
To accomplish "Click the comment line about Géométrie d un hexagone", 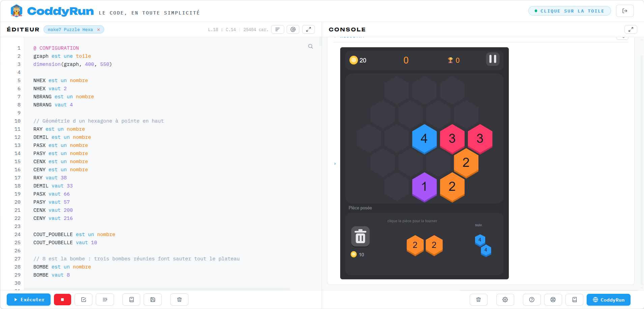I will (98, 121).
